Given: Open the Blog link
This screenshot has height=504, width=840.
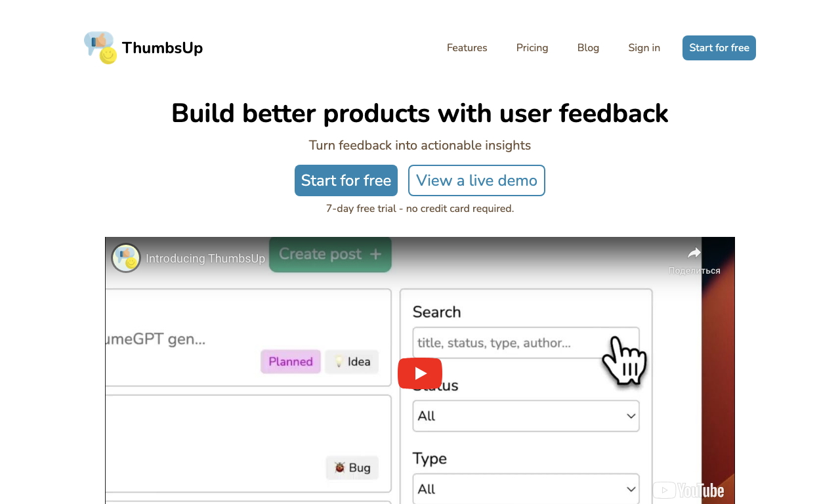Looking at the screenshot, I should point(588,48).
